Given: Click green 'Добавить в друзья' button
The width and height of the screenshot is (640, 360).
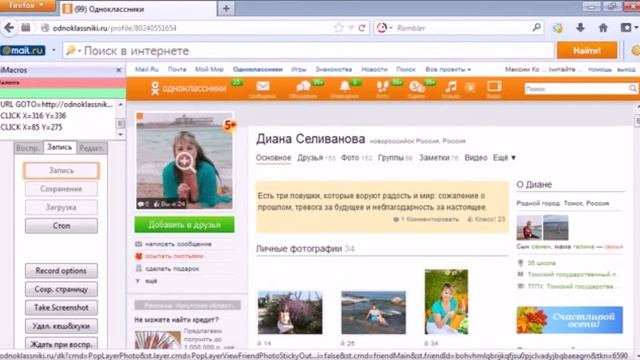Looking at the screenshot, I should (x=184, y=224).
